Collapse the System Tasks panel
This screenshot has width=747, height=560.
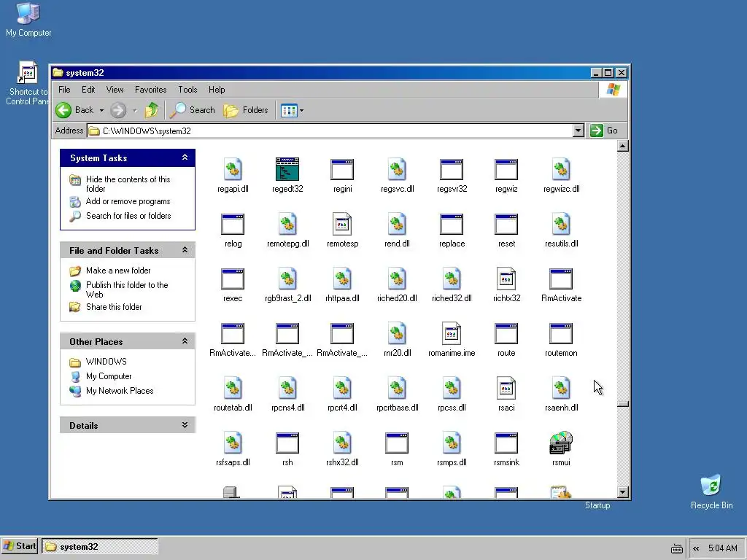pyautogui.click(x=185, y=157)
